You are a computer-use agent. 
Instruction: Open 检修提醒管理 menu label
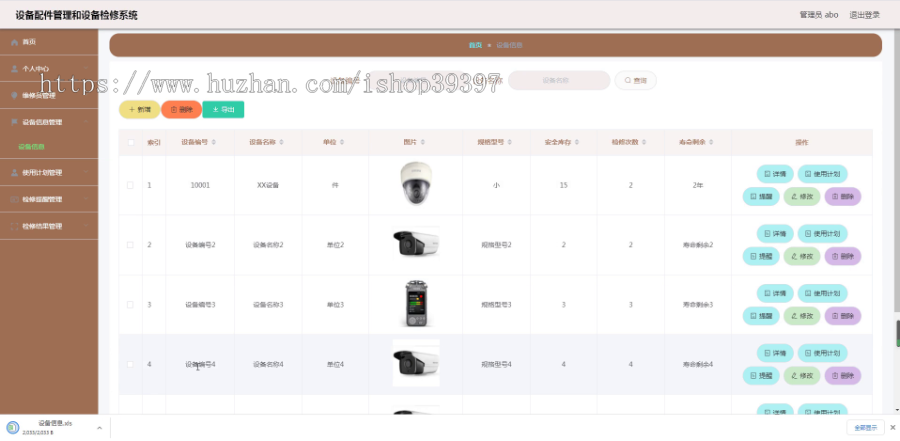pos(42,199)
